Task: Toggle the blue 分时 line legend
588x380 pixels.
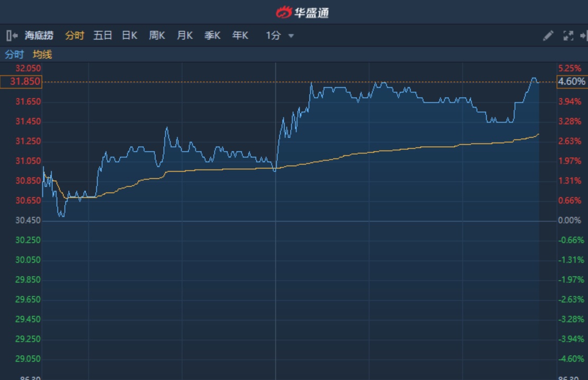Action: pyautogui.click(x=14, y=54)
